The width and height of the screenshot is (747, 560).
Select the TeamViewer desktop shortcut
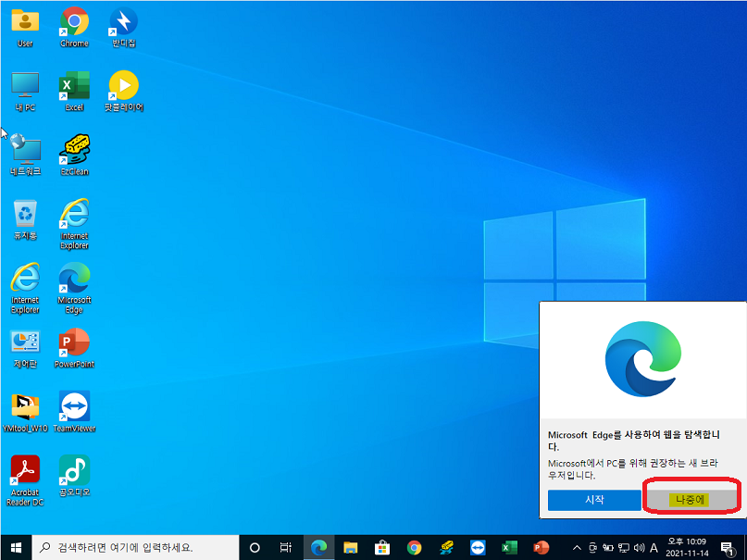(74, 413)
